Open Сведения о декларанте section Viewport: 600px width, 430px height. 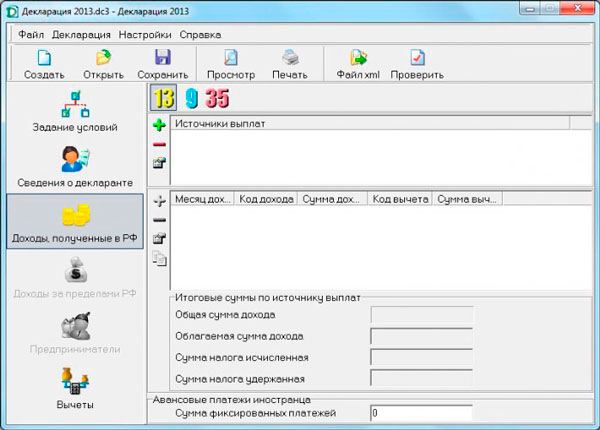[x=75, y=166]
